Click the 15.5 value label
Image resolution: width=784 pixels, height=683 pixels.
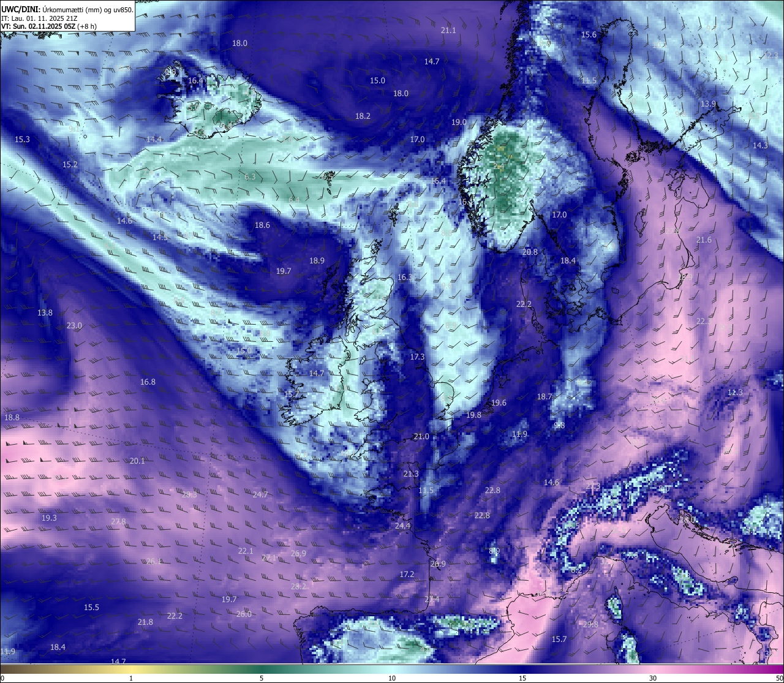click(x=91, y=607)
